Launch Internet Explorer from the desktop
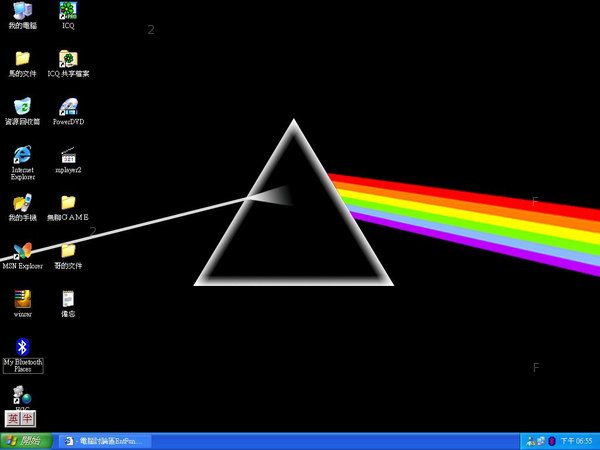The image size is (600, 450). tap(23, 163)
